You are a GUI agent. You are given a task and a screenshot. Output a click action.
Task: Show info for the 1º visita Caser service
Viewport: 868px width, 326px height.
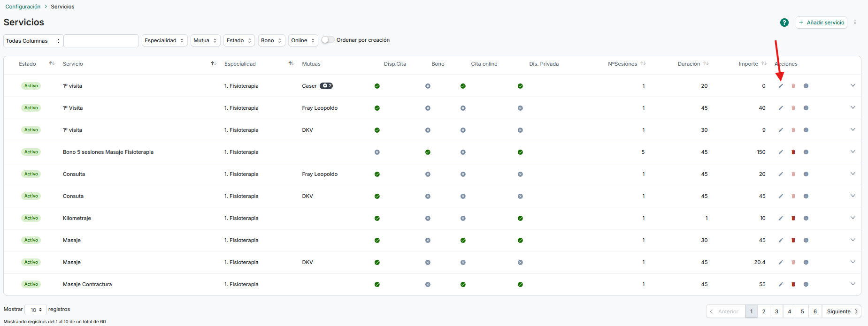806,86
